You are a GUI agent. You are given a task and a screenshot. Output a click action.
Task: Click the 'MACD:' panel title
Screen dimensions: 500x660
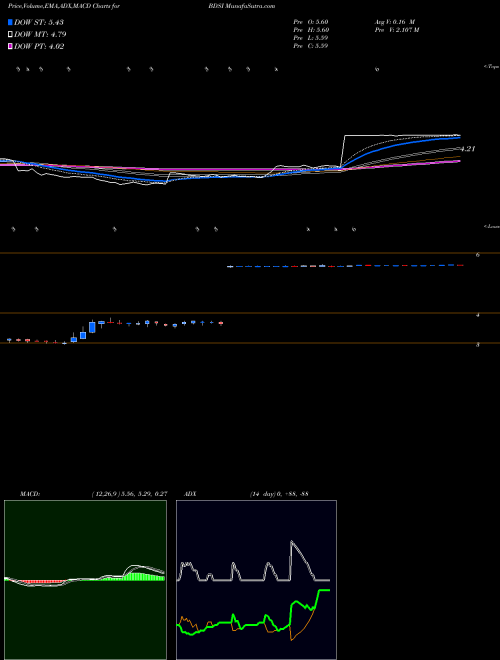coord(30,494)
